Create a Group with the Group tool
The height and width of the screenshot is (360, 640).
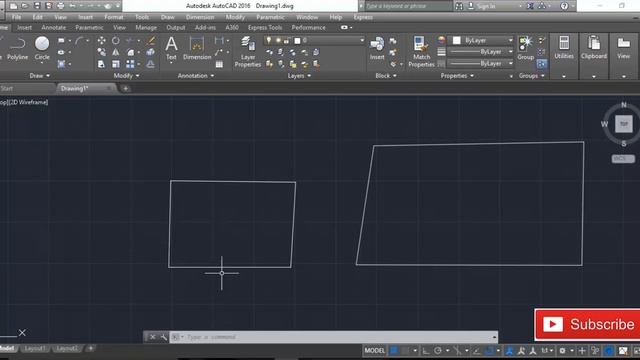[526, 48]
